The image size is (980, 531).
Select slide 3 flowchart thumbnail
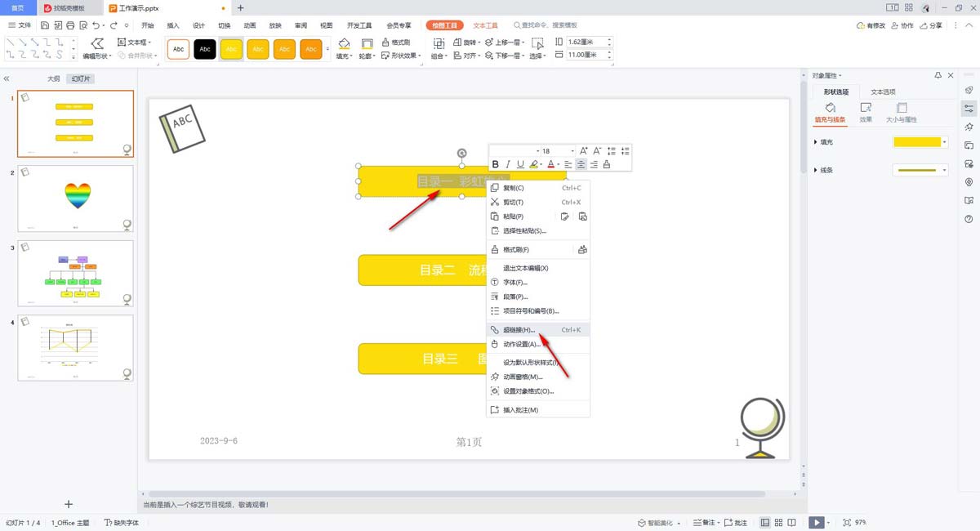(x=75, y=273)
